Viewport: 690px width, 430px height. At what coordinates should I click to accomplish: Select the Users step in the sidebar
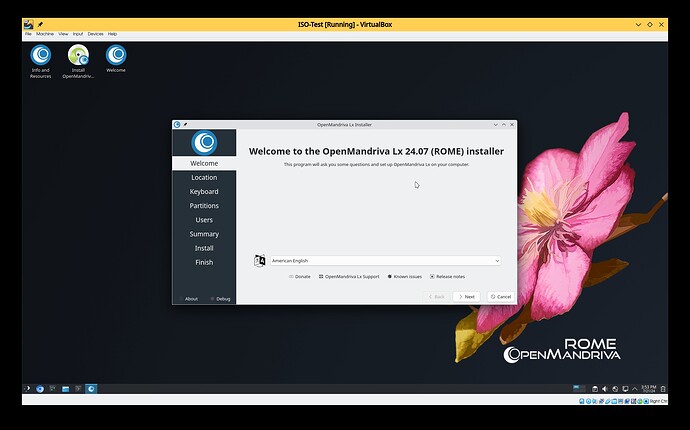(x=204, y=220)
